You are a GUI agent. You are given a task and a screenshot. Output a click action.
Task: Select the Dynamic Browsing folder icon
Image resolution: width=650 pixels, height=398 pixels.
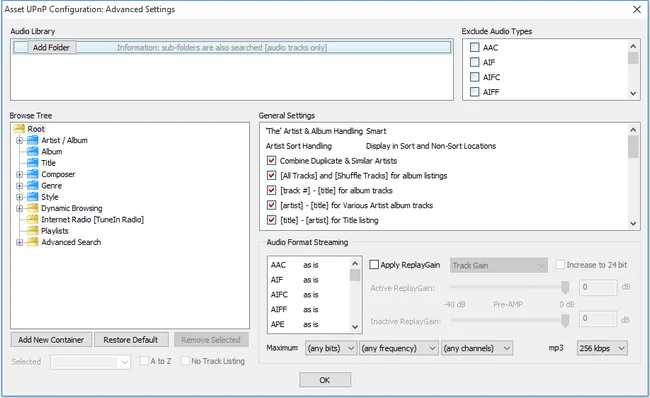click(x=33, y=208)
